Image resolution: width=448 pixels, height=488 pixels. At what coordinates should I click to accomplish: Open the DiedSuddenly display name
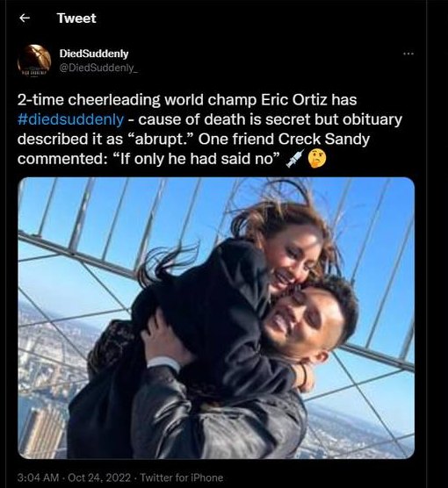point(94,54)
